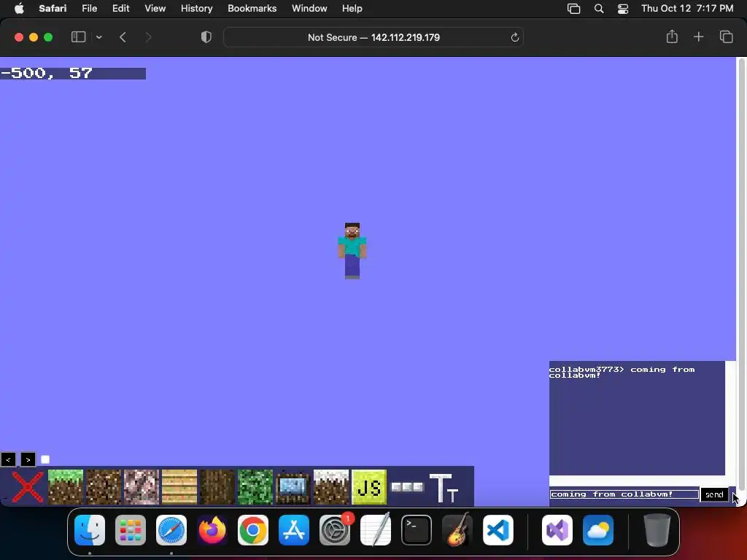
Task: Open Stage Manager in the menu bar
Action: tap(573, 9)
